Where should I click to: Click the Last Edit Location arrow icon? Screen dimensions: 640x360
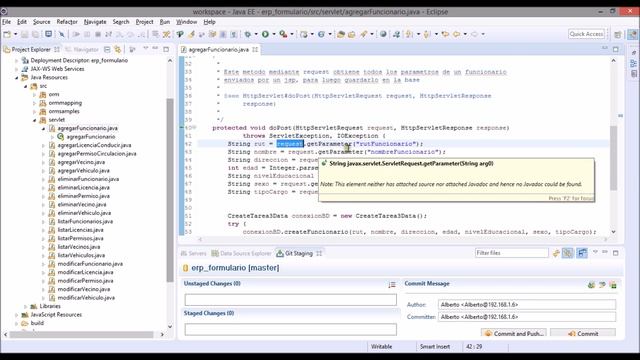(x=445, y=34)
